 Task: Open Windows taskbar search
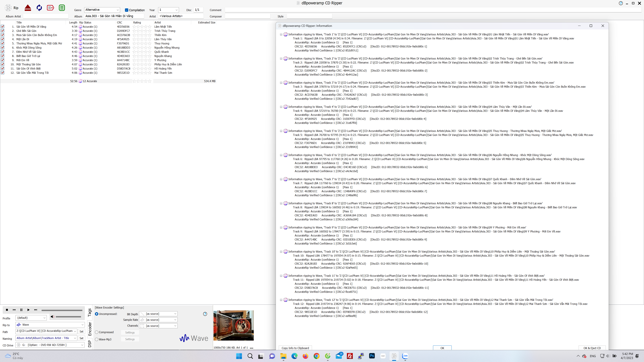[250, 356]
